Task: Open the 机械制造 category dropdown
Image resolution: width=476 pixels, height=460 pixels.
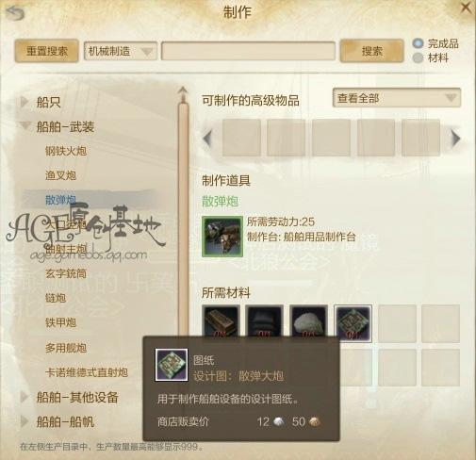Action: coord(121,51)
